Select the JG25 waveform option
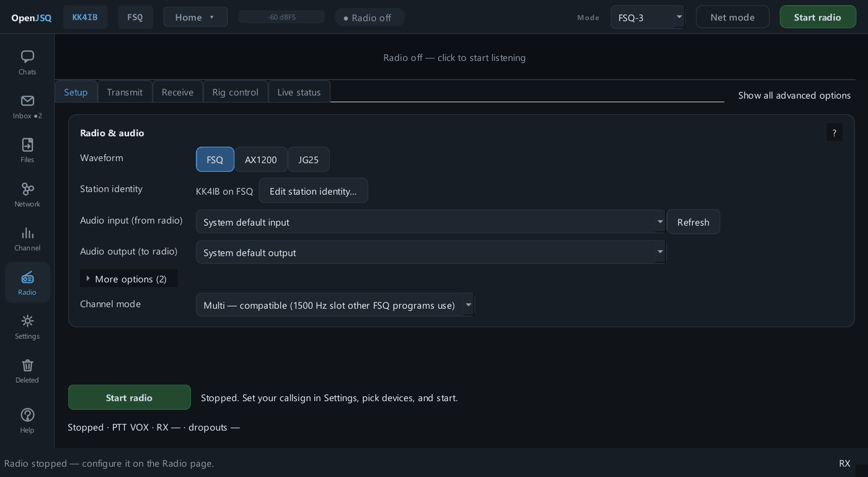This screenshot has width=868, height=477. click(309, 159)
